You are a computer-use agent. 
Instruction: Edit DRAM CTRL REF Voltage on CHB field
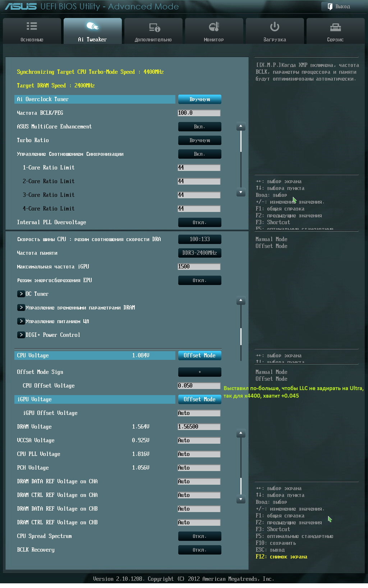point(199,523)
